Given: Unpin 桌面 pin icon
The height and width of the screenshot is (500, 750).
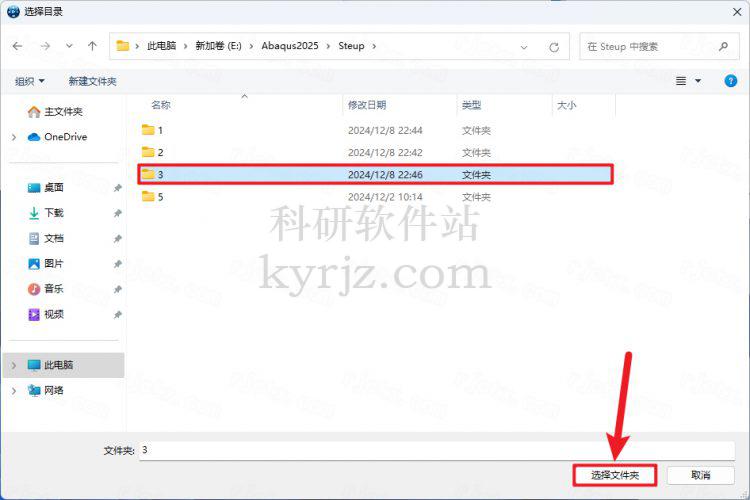Looking at the screenshot, I should [x=118, y=188].
